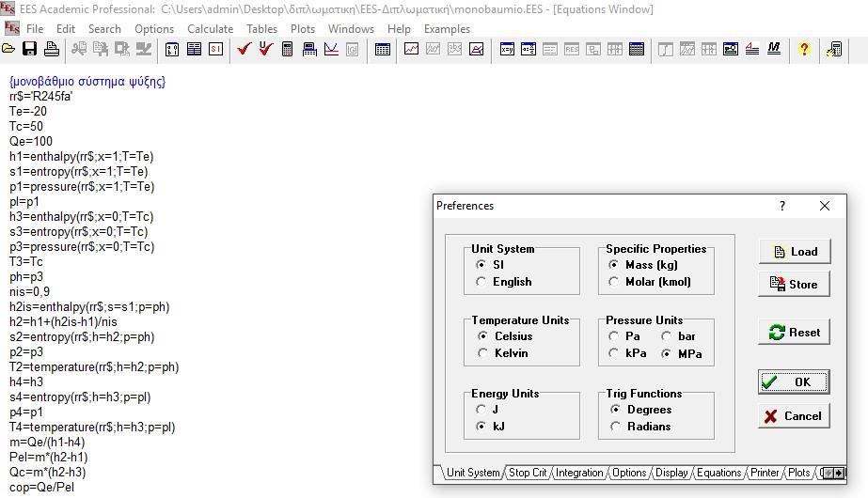Set trig functions to Degrees
868x498 pixels.
[641, 410]
